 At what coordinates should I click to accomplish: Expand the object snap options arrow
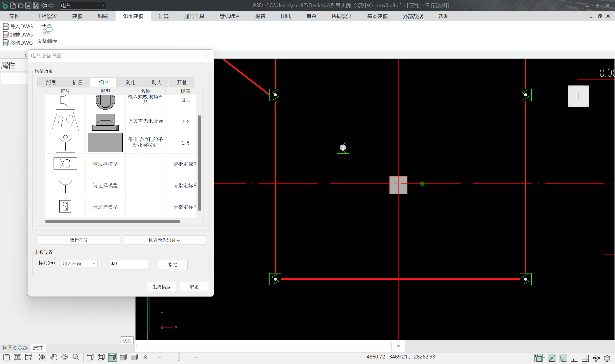544,358
